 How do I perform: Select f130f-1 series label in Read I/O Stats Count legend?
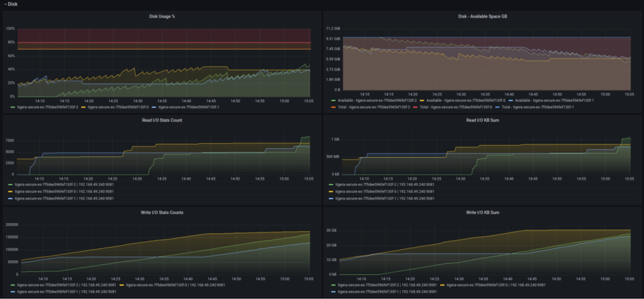[64, 198]
